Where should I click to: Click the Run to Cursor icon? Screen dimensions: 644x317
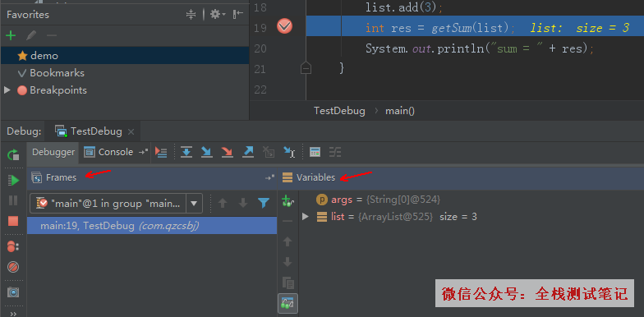click(x=289, y=152)
